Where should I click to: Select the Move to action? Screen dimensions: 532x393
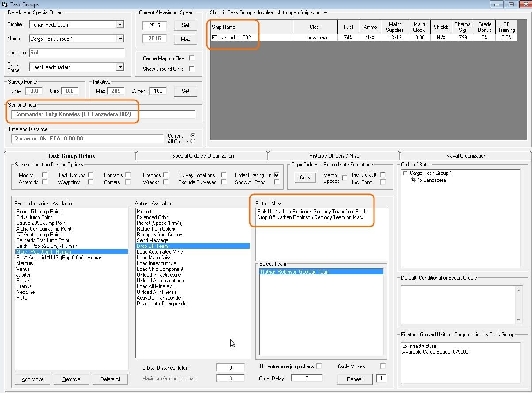193,212
